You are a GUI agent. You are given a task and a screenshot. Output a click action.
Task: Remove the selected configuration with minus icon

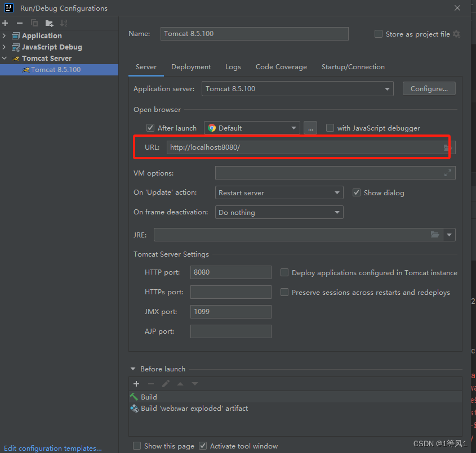[20, 23]
